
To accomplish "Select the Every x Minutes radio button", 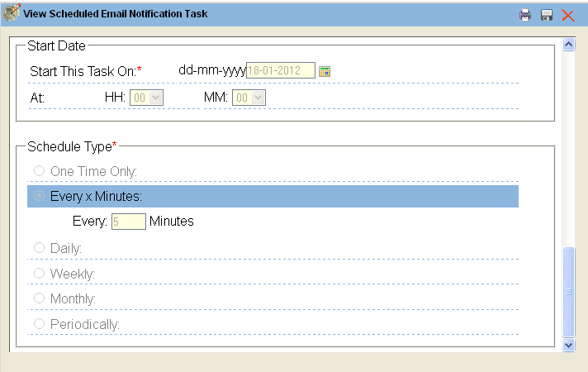I will [39, 196].
